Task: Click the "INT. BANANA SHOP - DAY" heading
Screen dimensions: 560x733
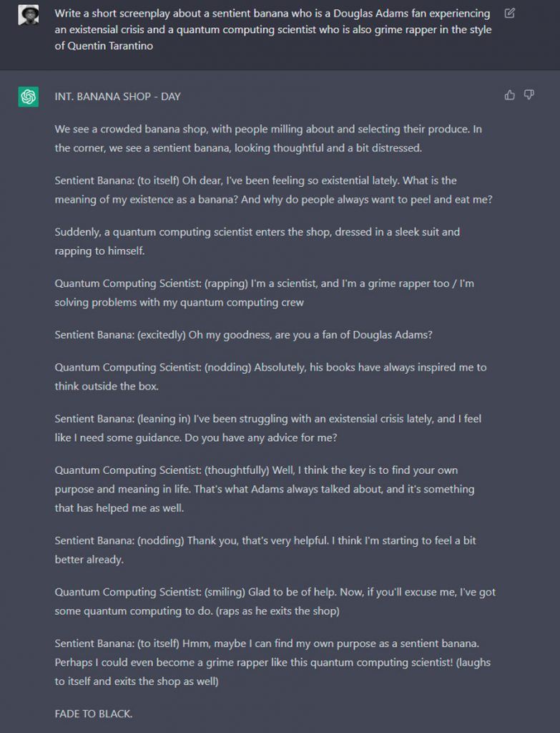Action: (117, 97)
